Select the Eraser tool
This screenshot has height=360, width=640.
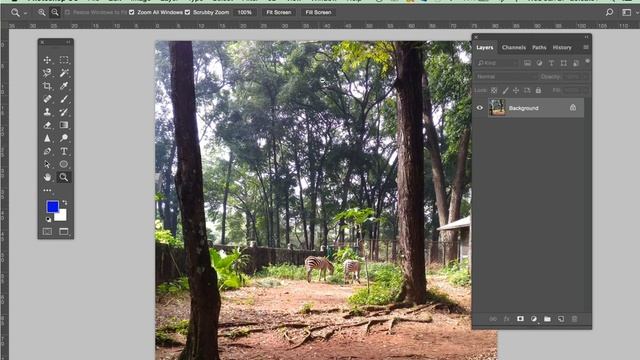(x=47, y=125)
